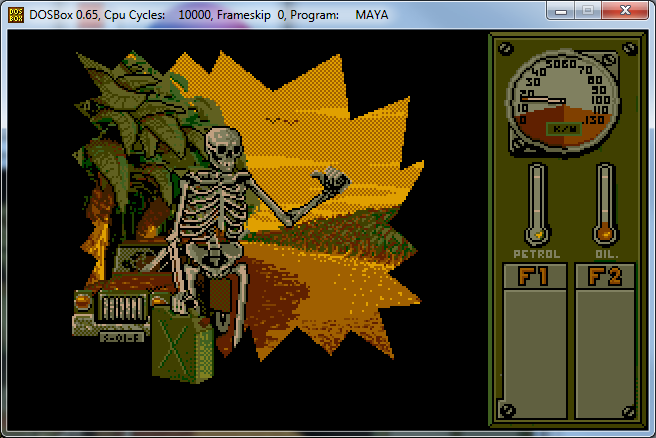
Task: Minimize the DOSBox window
Action: pos(561,11)
